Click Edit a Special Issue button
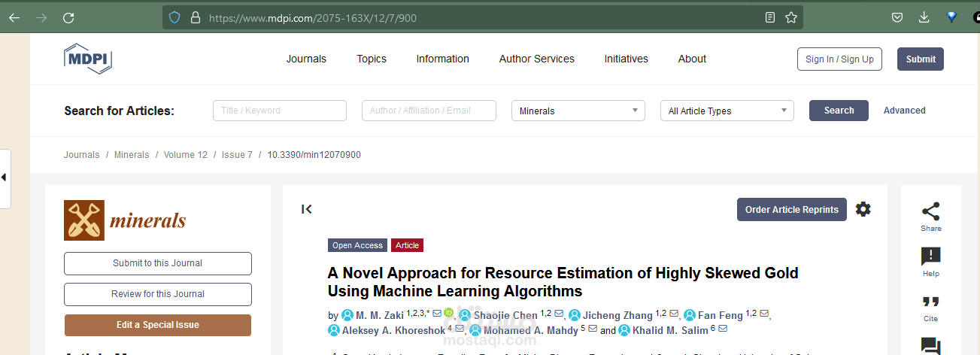Screen dimensions: 980x355 [x=158, y=325]
